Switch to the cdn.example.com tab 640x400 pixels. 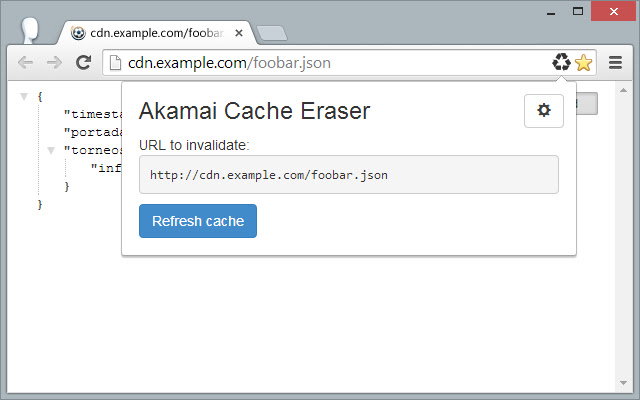(150, 32)
